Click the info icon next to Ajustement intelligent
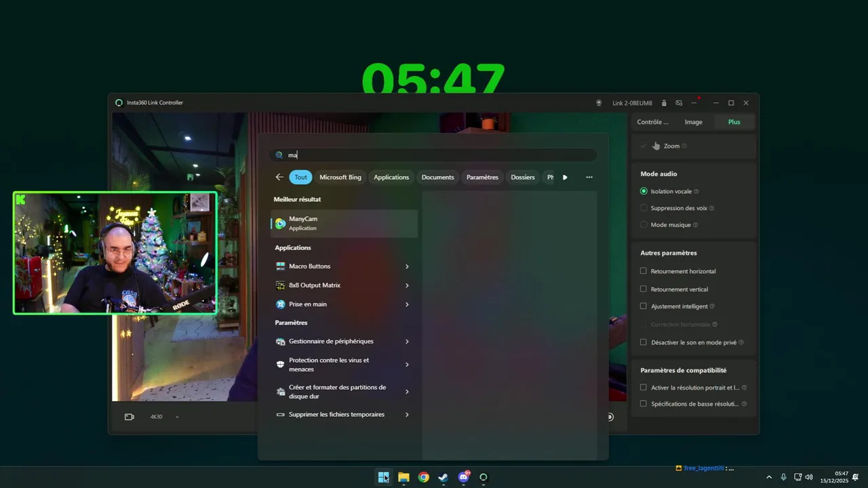 tap(712, 306)
